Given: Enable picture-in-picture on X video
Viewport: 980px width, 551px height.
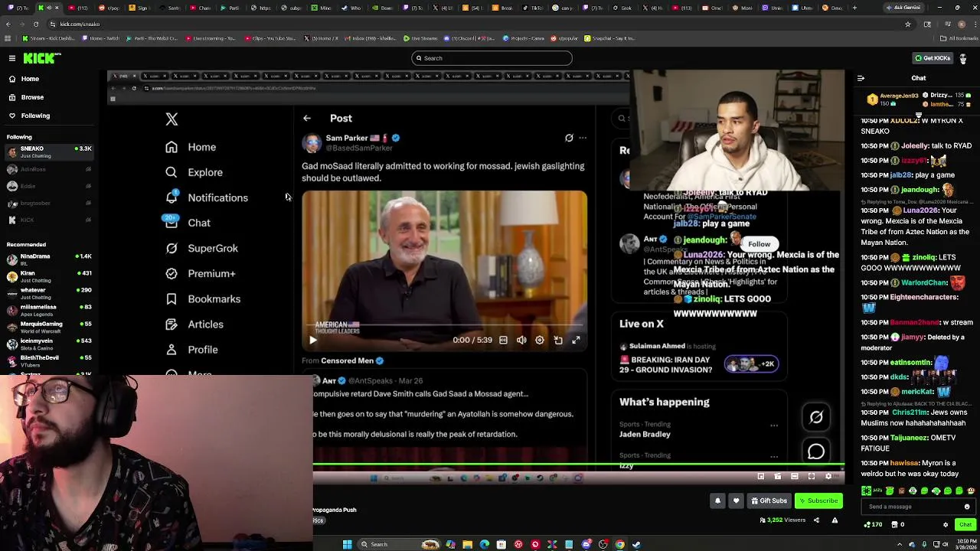Looking at the screenshot, I should coord(558,340).
